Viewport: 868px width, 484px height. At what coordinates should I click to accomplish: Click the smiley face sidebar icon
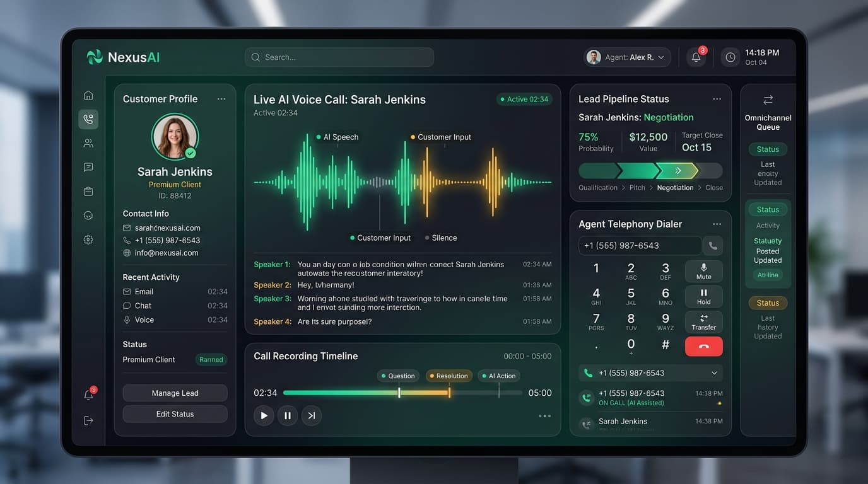coord(88,216)
